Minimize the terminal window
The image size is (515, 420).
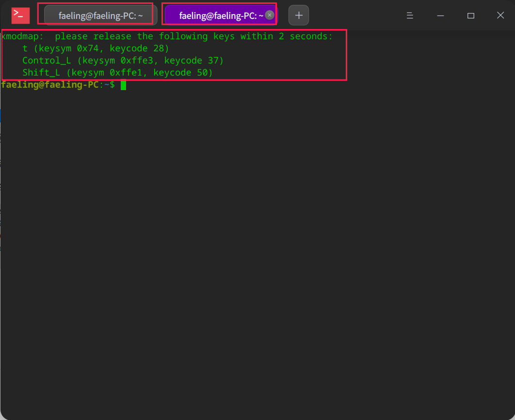440,16
